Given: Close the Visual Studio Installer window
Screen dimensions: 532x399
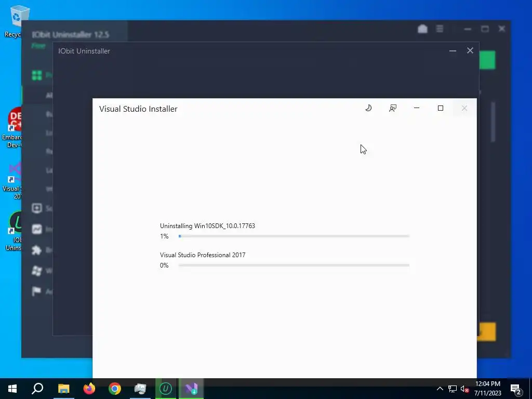Looking at the screenshot, I should click(464, 108).
